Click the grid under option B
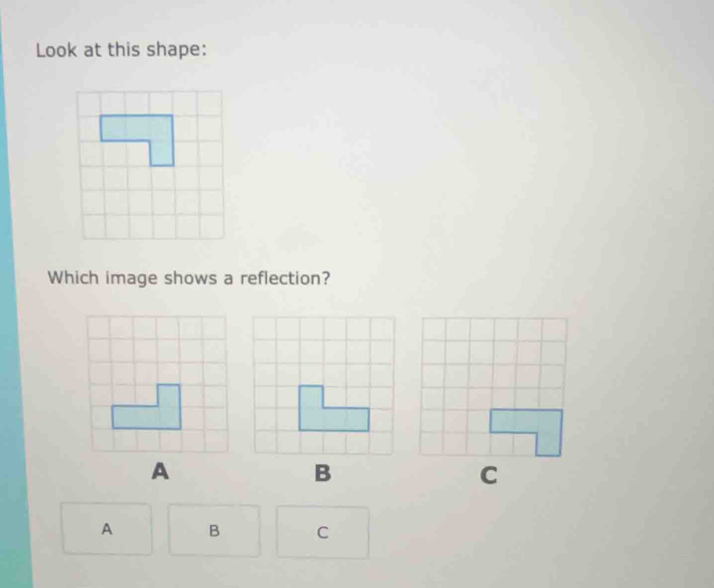The height and width of the screenshot is (588, 714). pos(323,348)
